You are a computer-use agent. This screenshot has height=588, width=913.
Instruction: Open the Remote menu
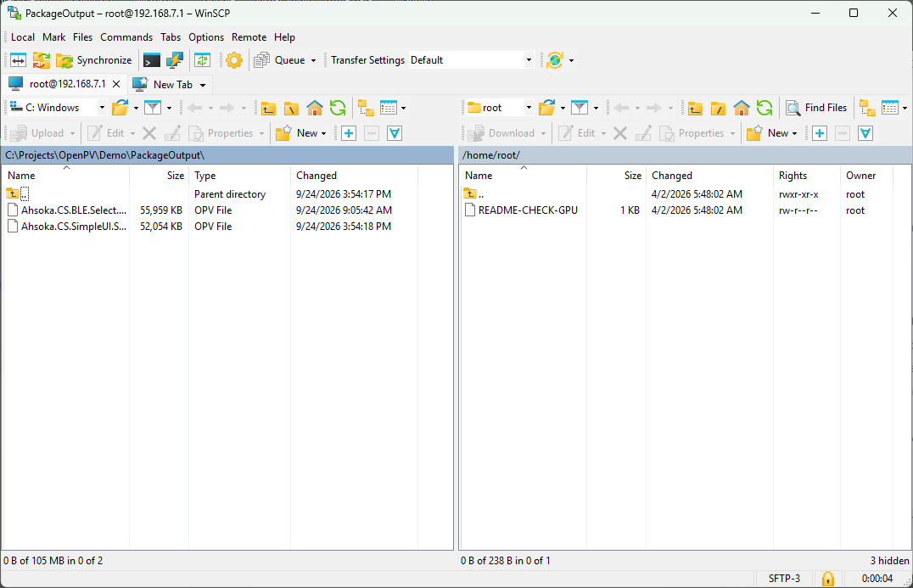tap(249, 37)
